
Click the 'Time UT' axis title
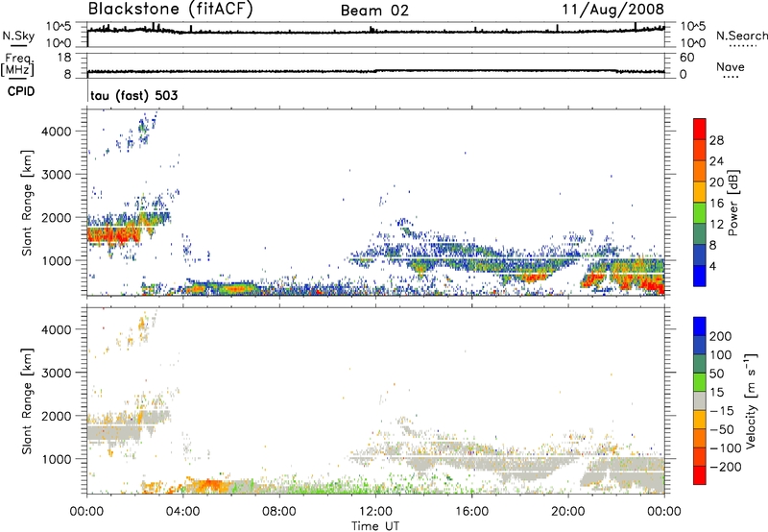pos(375,526)
